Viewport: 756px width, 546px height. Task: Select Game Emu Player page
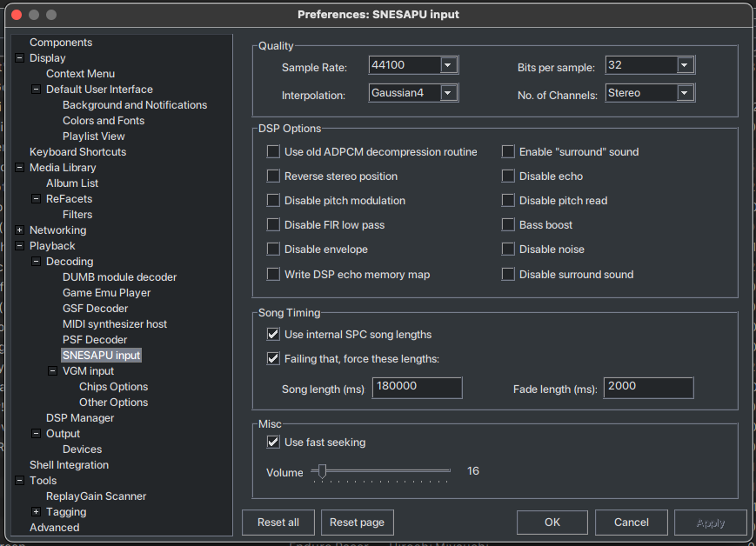pyautogui.click(x=106, y=293)
